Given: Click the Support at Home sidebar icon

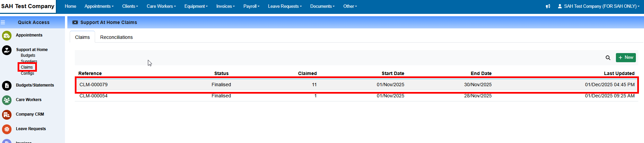Looking at the screenshot, I should coord(7,50).
